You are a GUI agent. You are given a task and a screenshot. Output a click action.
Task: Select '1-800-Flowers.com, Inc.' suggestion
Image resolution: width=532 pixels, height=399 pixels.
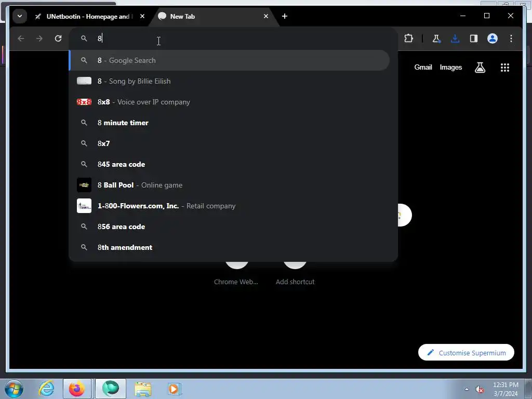(229, 206)
